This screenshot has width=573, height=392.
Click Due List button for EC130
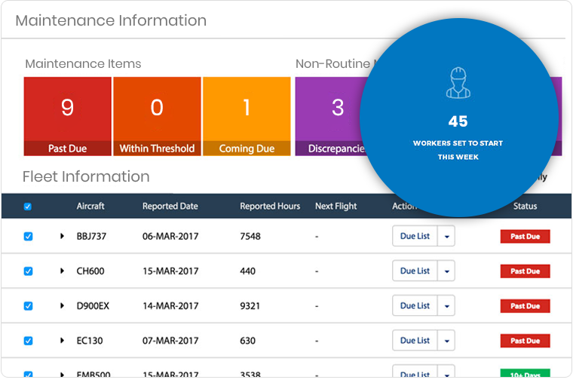tap(415, 340)
